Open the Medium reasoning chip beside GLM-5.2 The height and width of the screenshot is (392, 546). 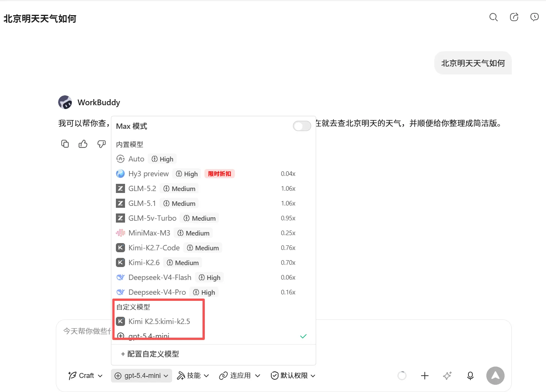(x=179, y=188)
